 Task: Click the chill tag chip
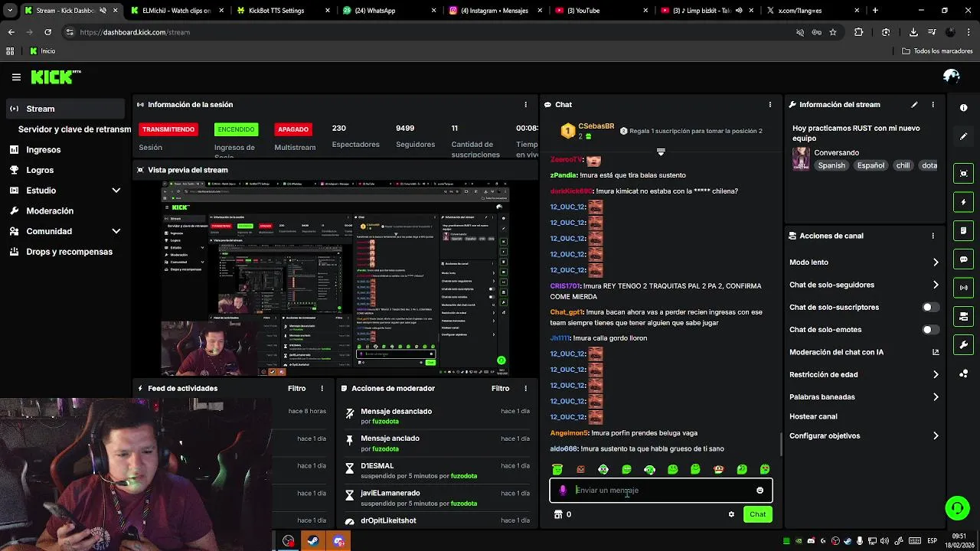[x=903, y=165]
